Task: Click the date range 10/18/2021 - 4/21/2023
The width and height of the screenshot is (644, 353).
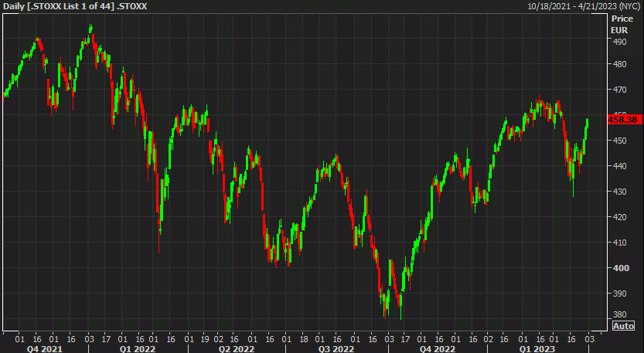Action: (583, 6)
